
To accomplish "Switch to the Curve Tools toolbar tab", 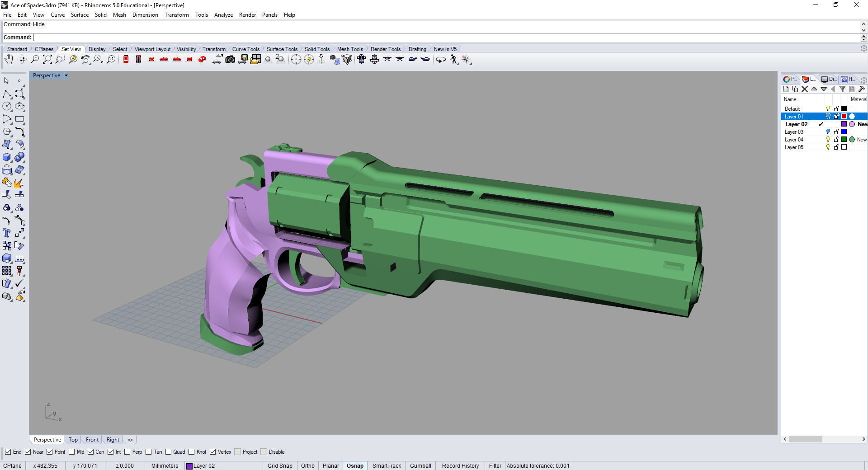I will (x=246, y=49).
